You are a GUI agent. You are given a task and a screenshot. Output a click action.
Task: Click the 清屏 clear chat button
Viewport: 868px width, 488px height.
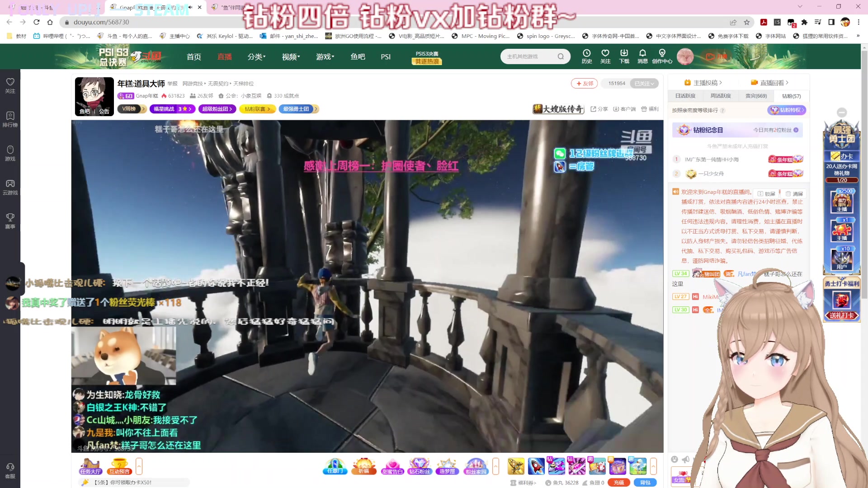[794, 194]
